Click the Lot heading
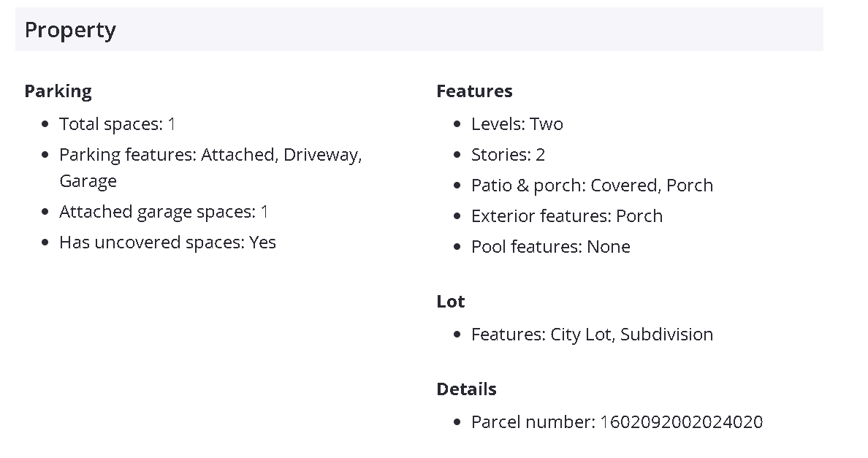This screenshot has height=458, width=868. pyautogui.click(x=451, y=302)
